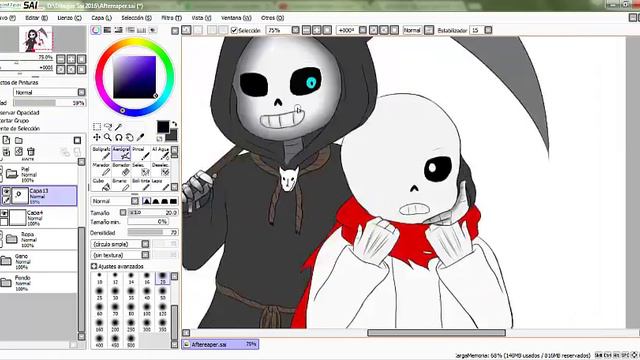Adjust the Densidad slider

pos(153,233)
